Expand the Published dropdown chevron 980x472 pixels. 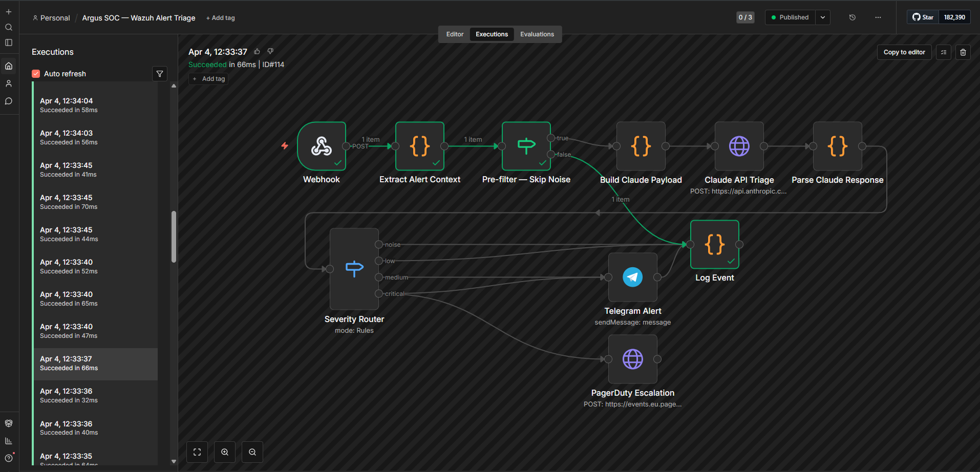823,17
